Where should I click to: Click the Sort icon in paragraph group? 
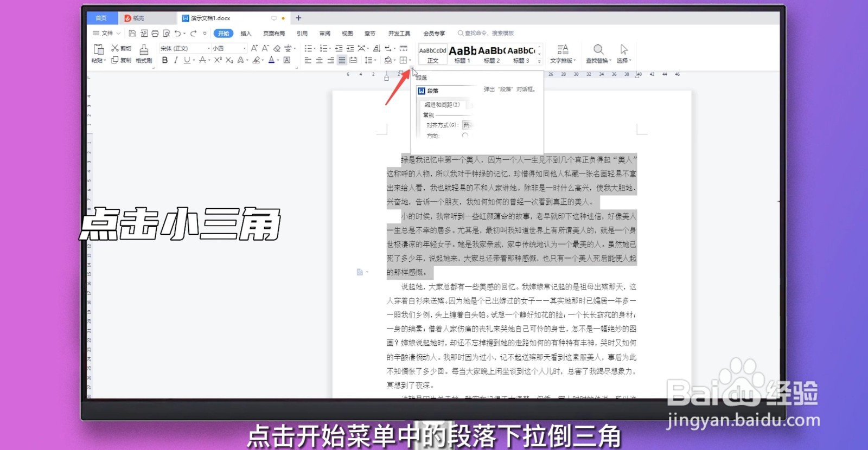pos(376,48)
